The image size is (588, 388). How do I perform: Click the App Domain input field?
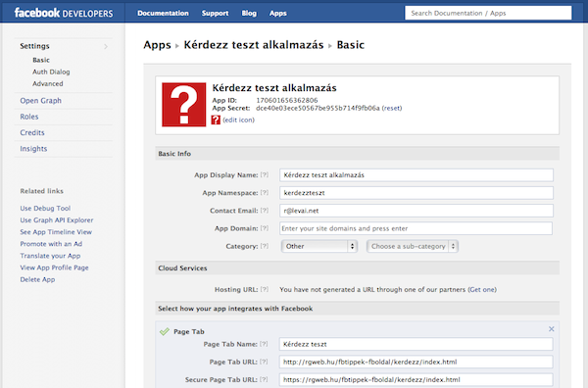point(416,228)
